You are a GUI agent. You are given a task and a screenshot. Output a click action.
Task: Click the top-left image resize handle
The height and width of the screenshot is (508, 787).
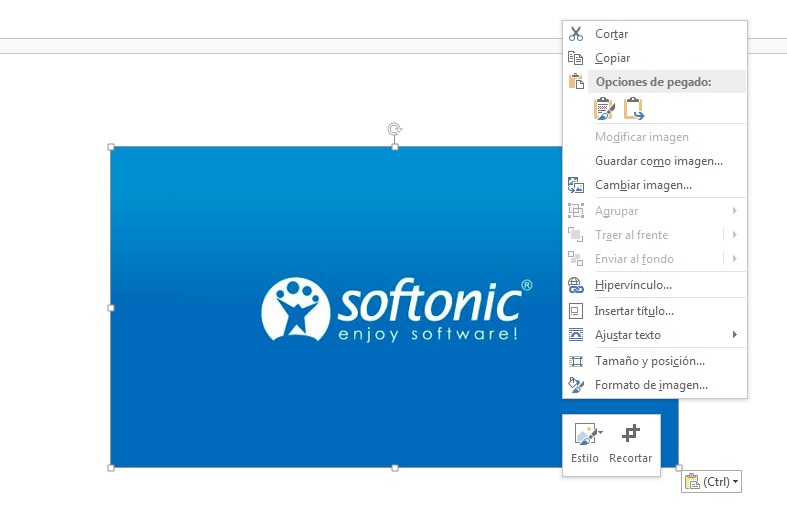click(x=111, y=147)
